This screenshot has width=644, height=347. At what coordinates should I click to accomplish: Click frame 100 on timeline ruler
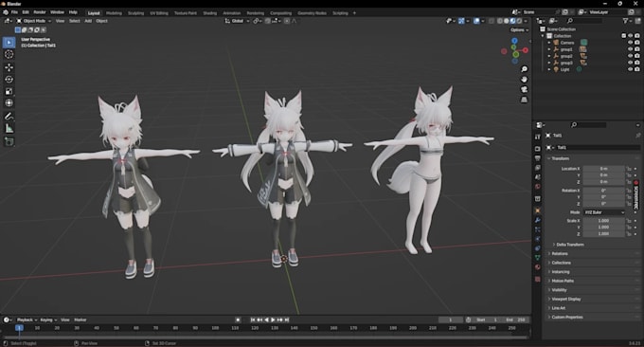pos(215,328)
